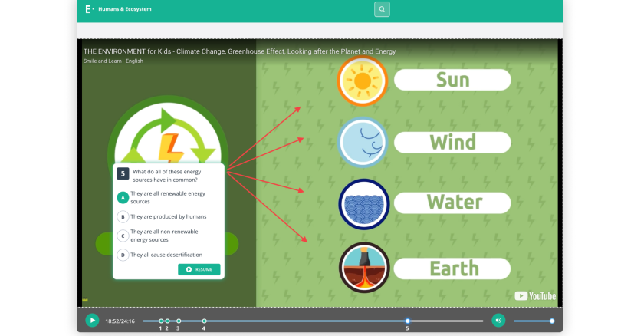Click the Humans & Ecosystem class title
The width and height of the screenshot is (644, 336).
(125, 9)
